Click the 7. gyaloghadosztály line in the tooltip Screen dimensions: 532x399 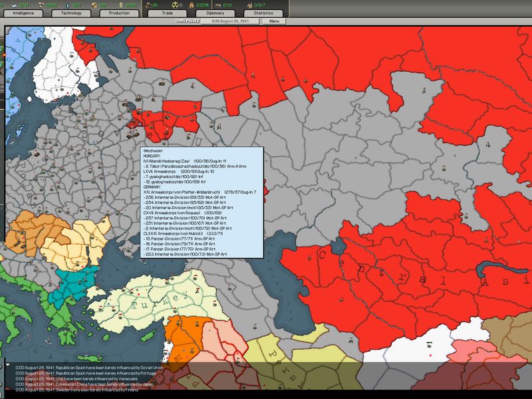pos(173,177)
